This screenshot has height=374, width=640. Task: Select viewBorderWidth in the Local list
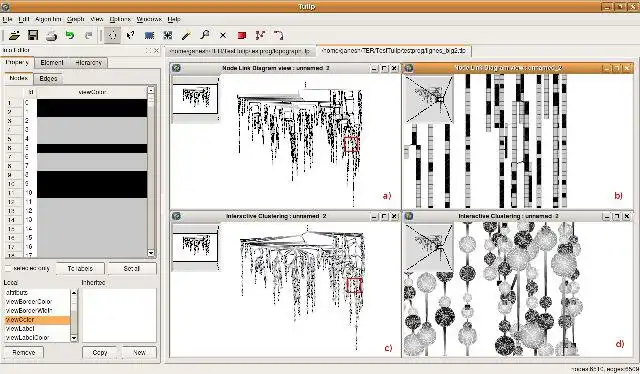(x=37, y=311)
